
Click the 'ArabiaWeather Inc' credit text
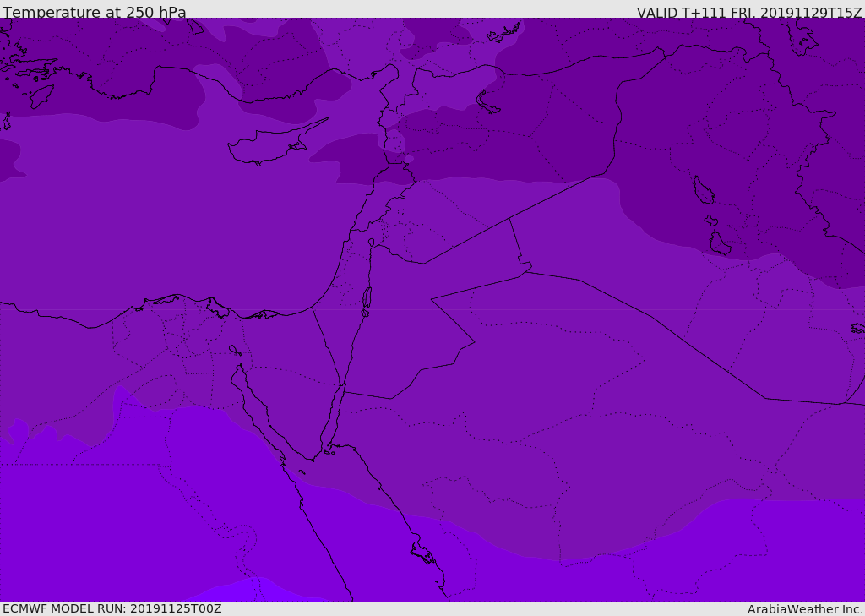pos(804,609)
